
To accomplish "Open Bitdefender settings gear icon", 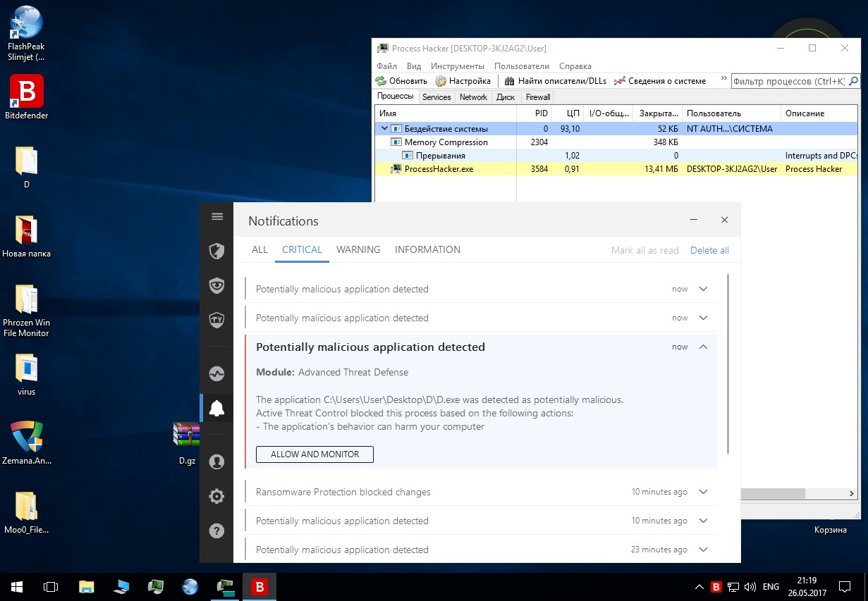I will point(216,496).
